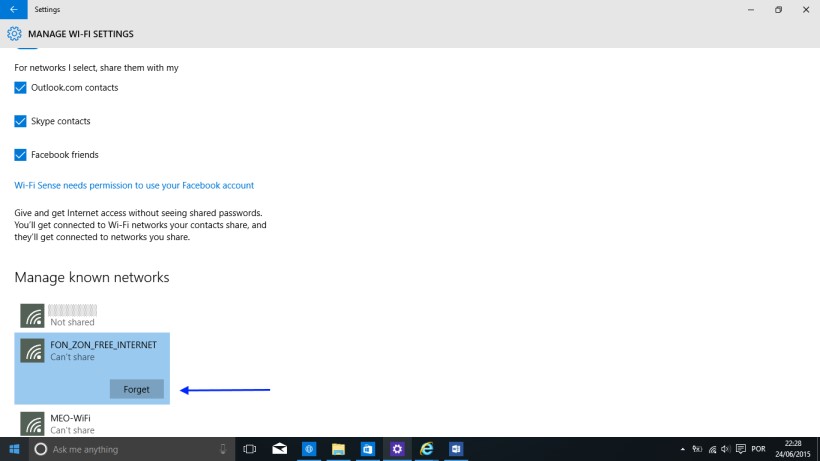Open Word from the taskbar
The width and height of the screenshot is (820, 461).
click(x=455, y=449)
